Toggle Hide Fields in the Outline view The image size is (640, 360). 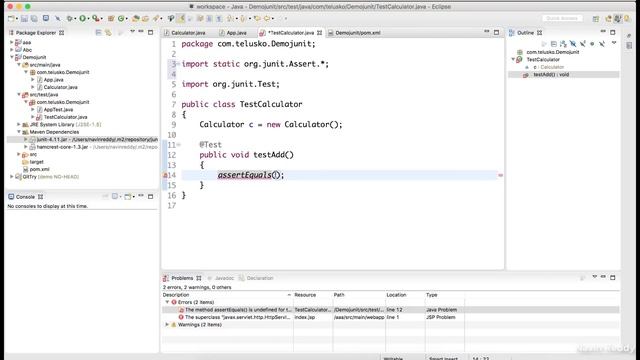(573, 44)
